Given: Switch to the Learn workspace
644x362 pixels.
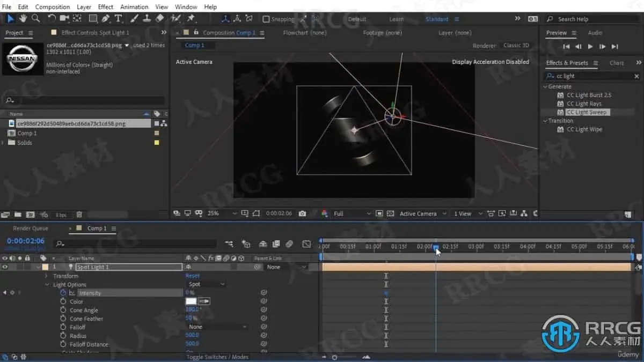Looking at the screenshot, I should pyautogui.click(x=397, y=19).
